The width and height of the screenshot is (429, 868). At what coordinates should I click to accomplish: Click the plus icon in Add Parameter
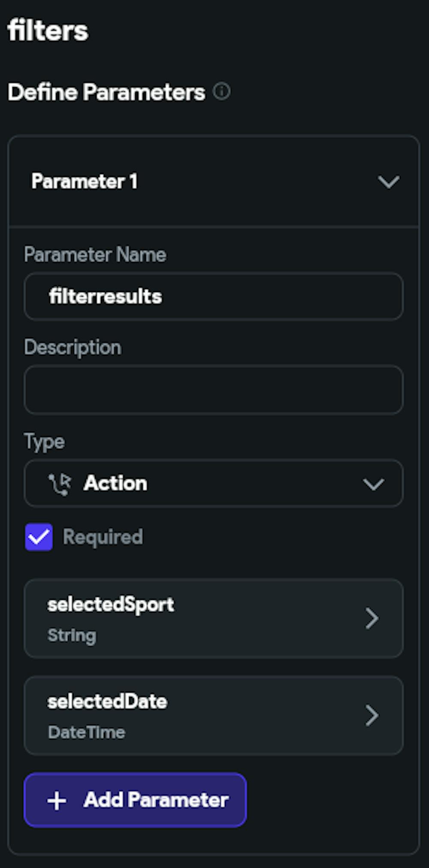(57, 801)
